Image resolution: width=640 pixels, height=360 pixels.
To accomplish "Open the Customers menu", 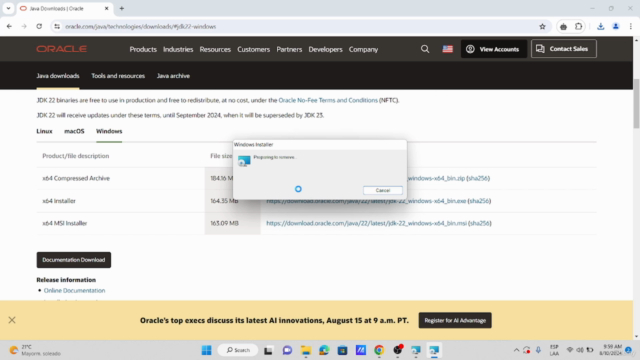I will point(253,49).
